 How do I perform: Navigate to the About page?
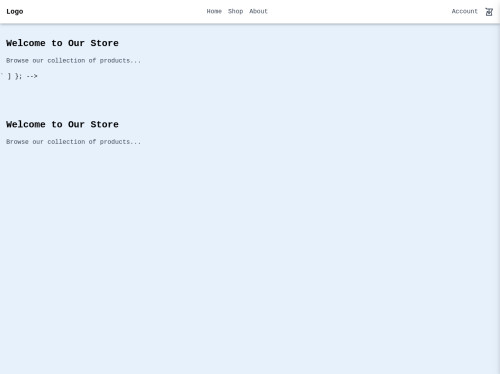tap(258, 11)
